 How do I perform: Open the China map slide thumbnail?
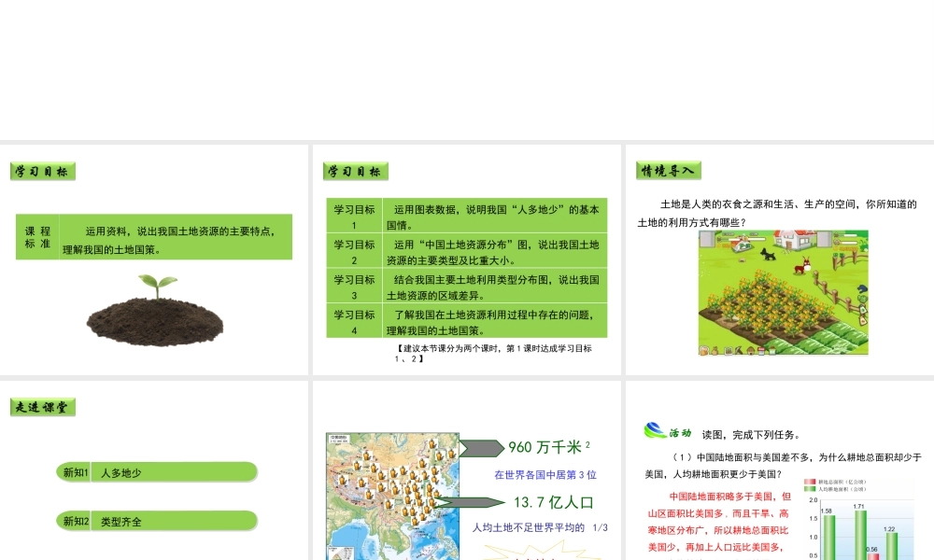click(392, 495)
